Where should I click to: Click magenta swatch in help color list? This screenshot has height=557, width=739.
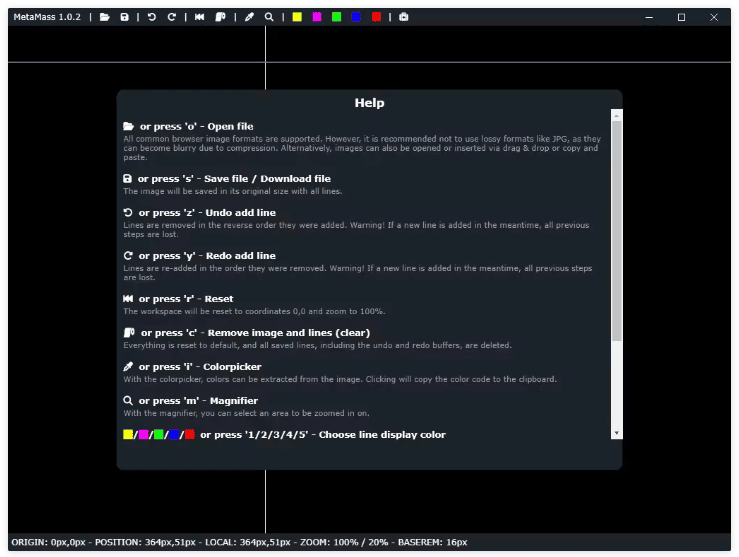point(143,434)
